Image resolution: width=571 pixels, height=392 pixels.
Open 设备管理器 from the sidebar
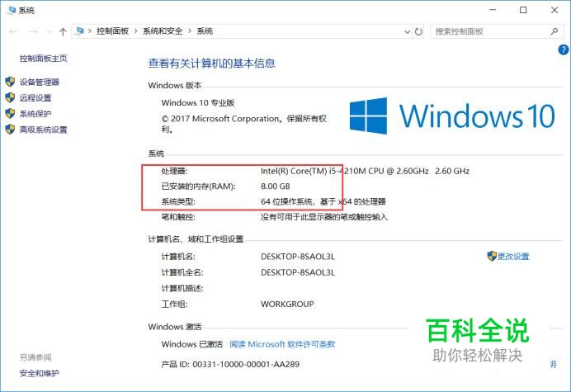(40, 82)
